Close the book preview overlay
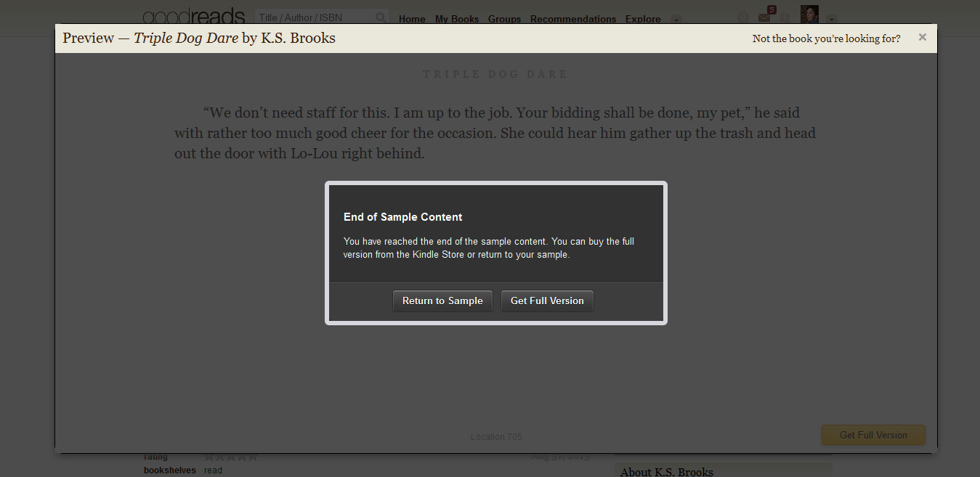Image resolution: width=980 pixels, height=477 pixels. (x=922, y=38)
